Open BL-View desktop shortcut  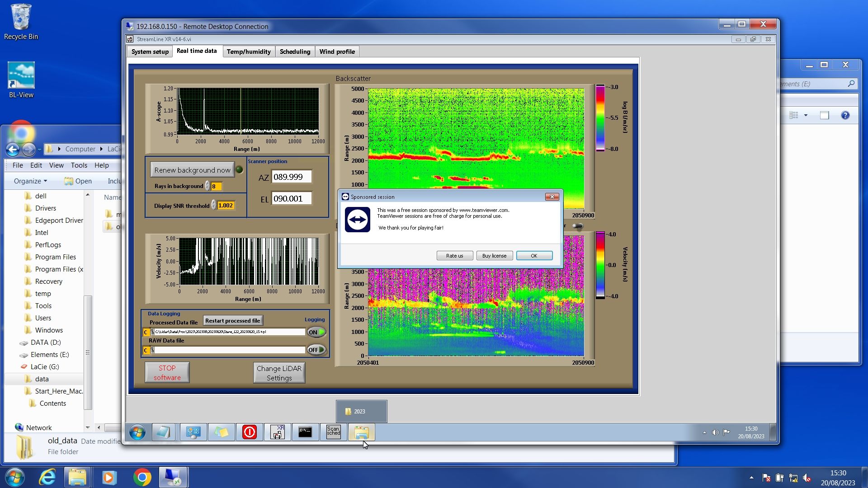21,80
